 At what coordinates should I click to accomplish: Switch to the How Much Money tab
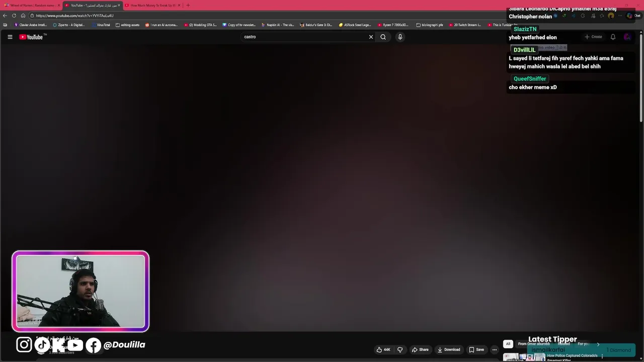pos(152,5)
